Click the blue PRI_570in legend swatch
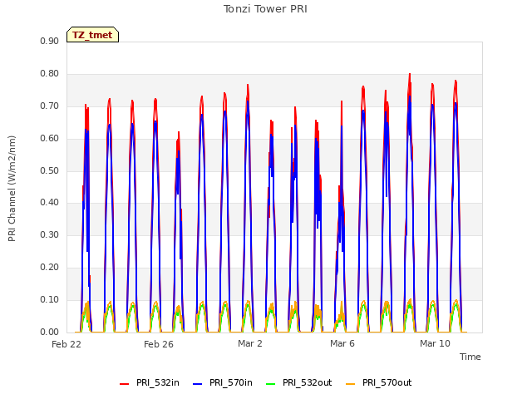This screenshot has height=399, width=532. 198,384
